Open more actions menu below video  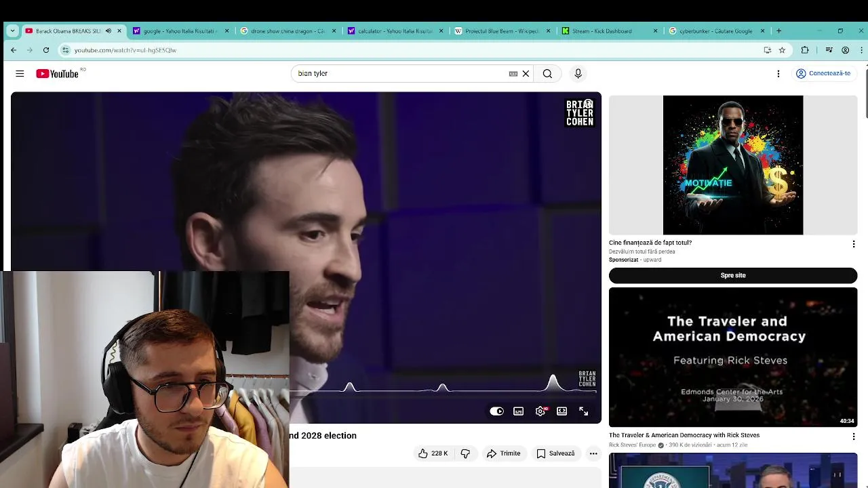pyautogui.click(x=593, y=453)
